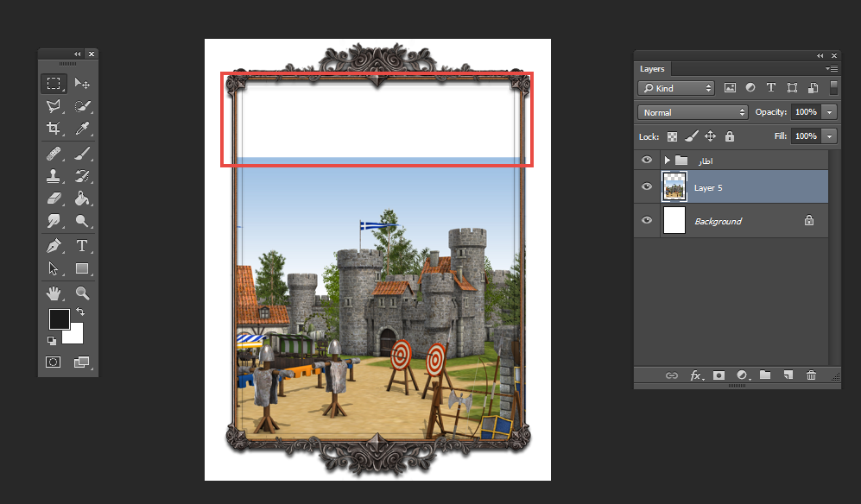Select the Rectangle shape tool
Screen dimensions: 861x504
coord(82,268)
